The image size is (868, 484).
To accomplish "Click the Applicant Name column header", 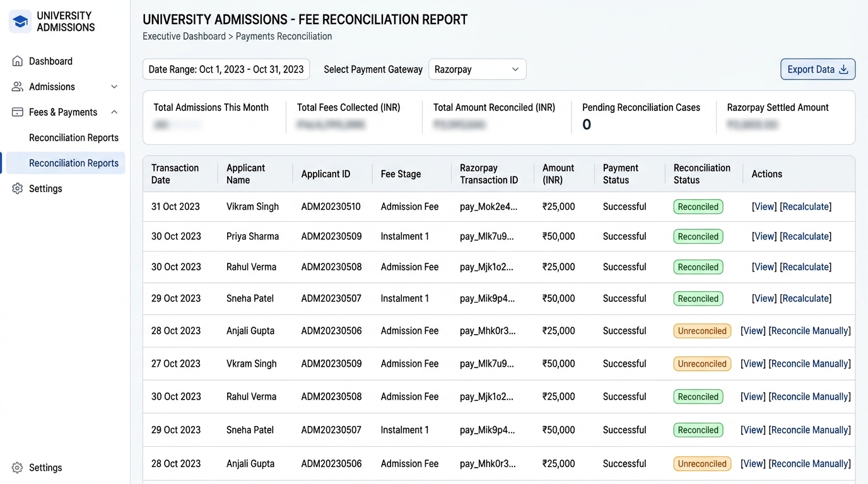I will [245, 174].
